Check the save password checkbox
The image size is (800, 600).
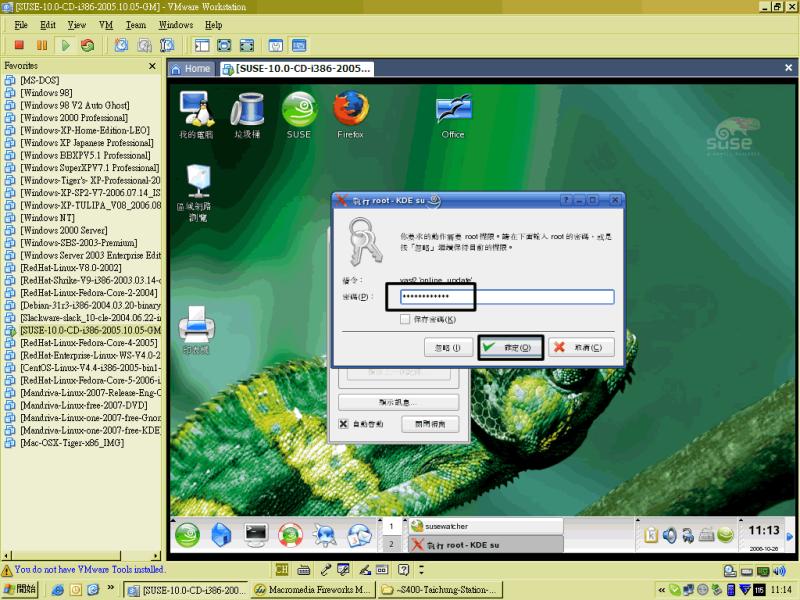pos(405,319)
